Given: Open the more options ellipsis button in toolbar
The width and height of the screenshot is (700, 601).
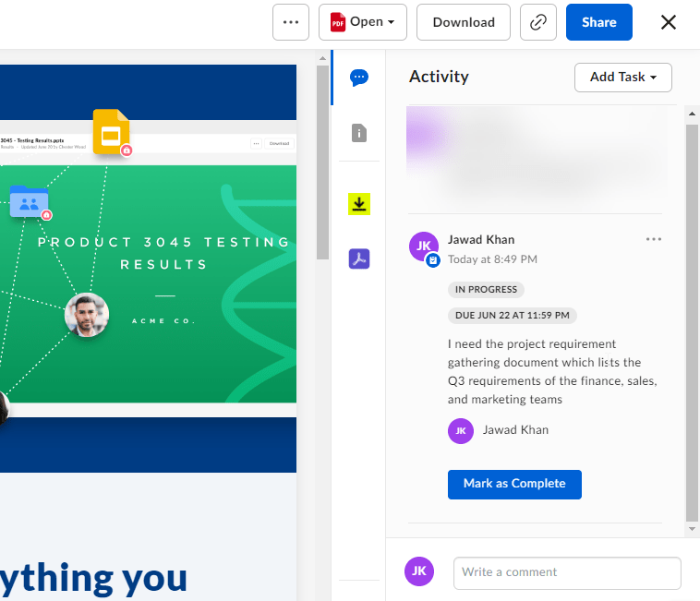Looking at the screenshot, I should point(291,22).
